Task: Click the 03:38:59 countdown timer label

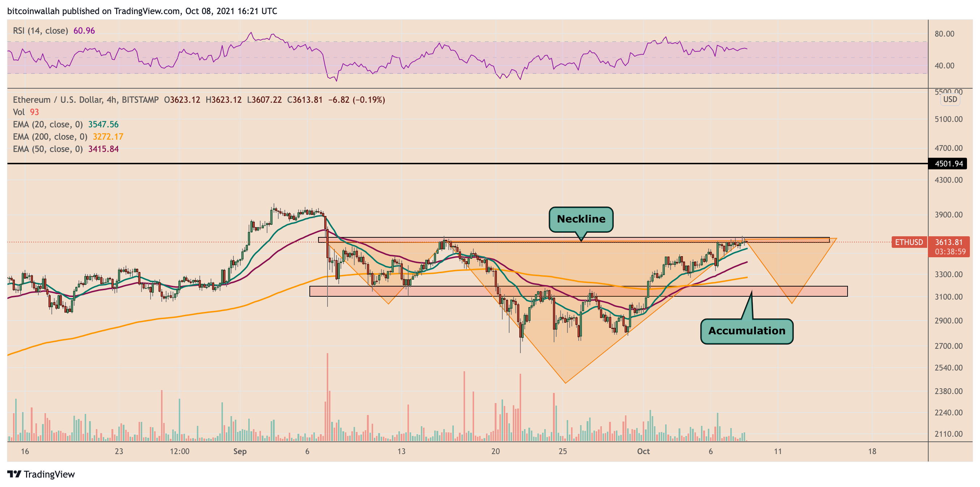Action: (950, 251)
